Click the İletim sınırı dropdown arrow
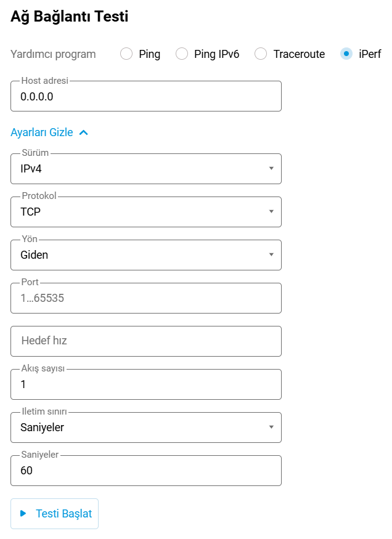 tap(271, 428)
